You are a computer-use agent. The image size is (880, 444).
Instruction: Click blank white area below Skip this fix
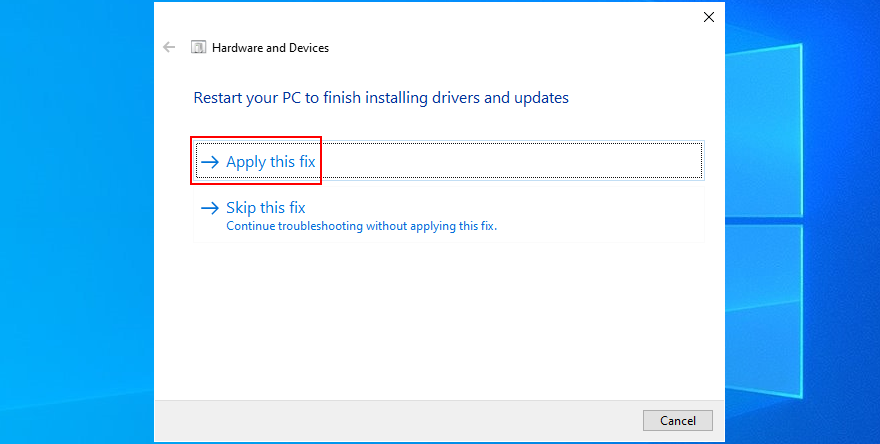[440, 320]
